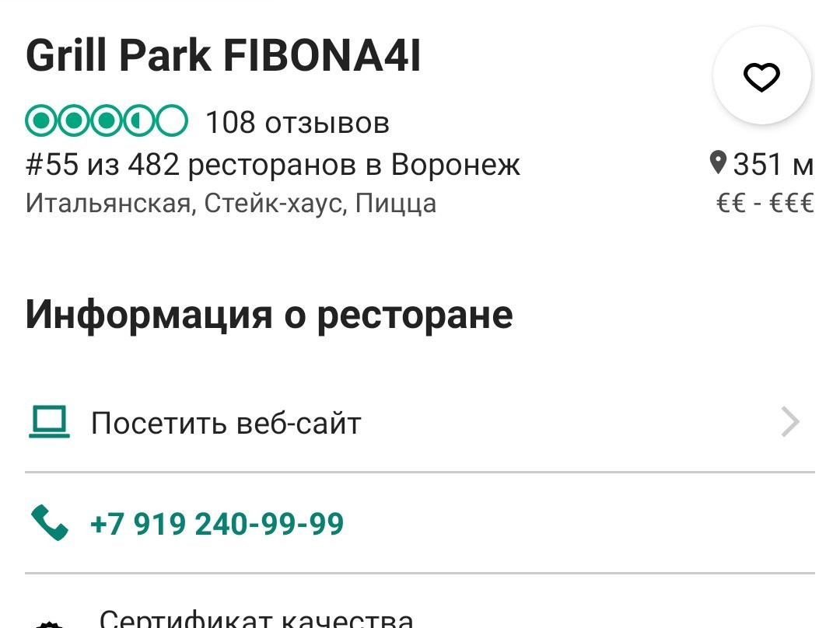Expand website row with right chevron
Viewport: 840px width, 628px height.
point(790,423)
